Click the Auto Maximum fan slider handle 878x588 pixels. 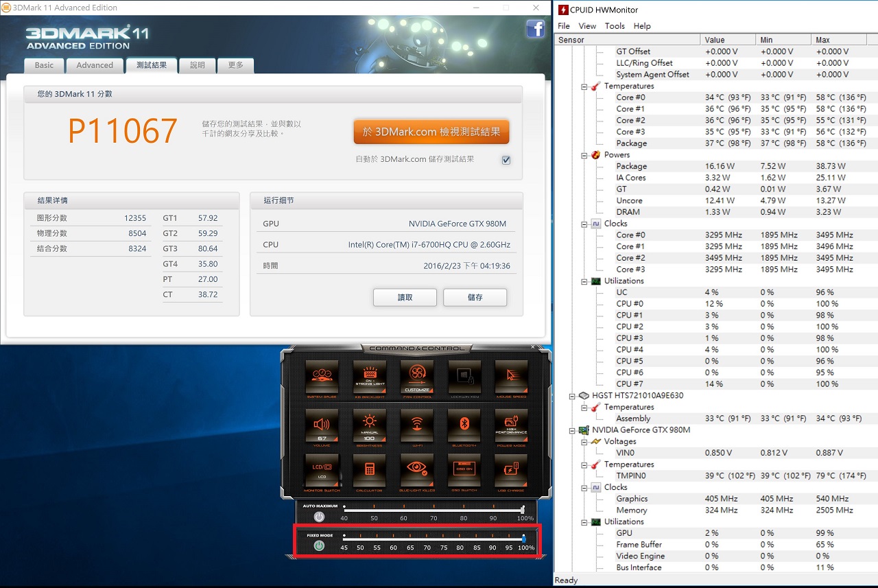coord(523,510)
